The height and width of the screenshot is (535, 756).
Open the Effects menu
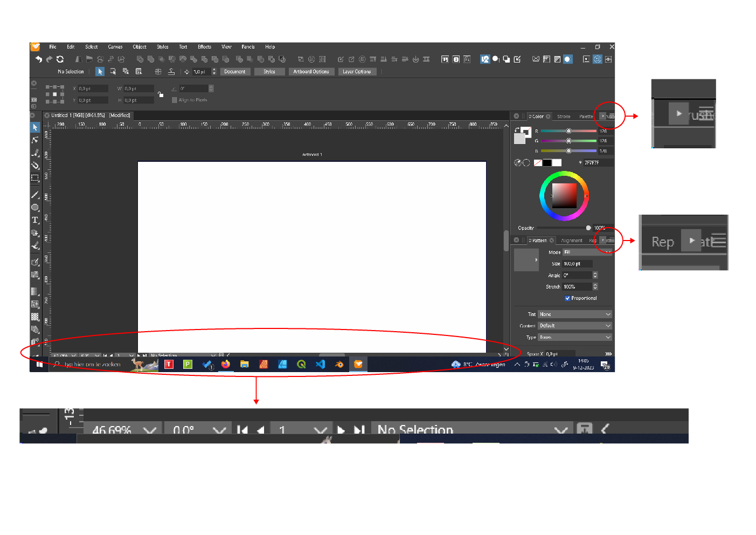coord(204,47)
